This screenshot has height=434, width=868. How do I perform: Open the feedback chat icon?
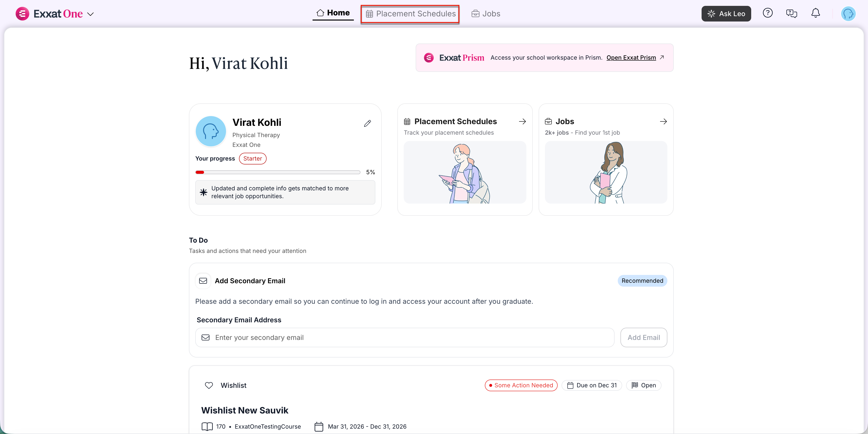791,13
